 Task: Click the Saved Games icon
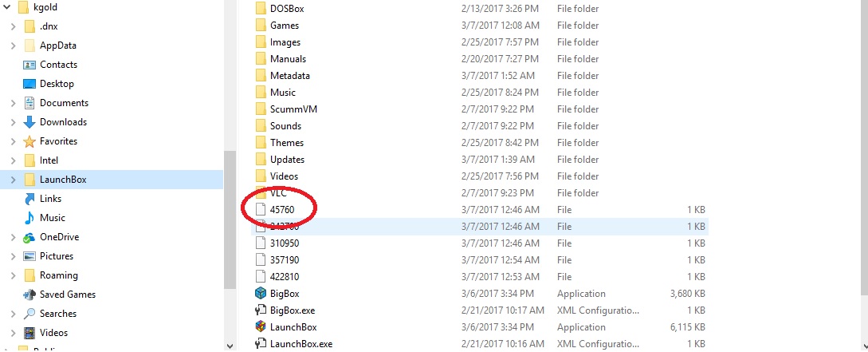[x=29, y=295]
